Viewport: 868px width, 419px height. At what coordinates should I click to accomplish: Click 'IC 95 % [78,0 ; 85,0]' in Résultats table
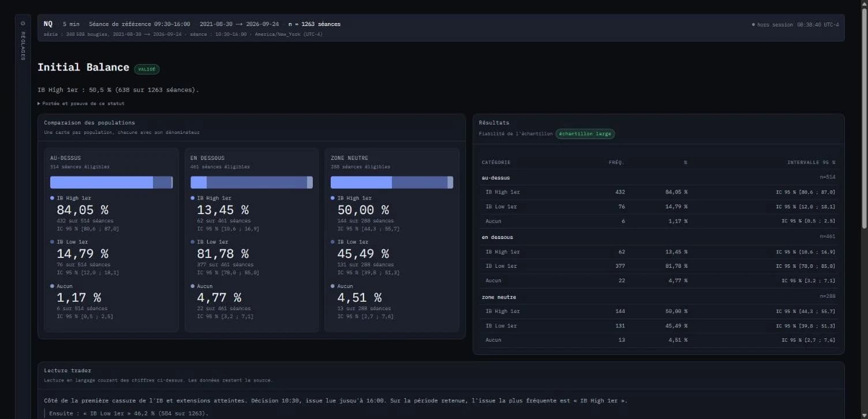[x=806, y=266]
